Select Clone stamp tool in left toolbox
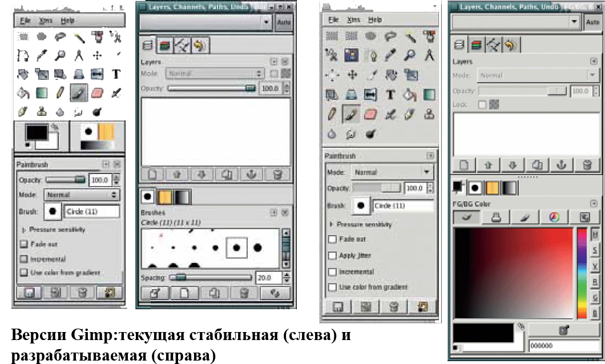Viewport: 605px width, 364px height. click(42, 111)
